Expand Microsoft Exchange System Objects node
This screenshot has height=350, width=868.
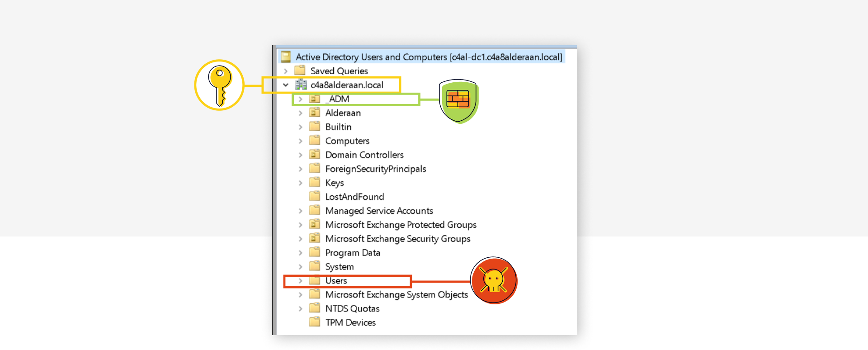click(x=301, y=295)
